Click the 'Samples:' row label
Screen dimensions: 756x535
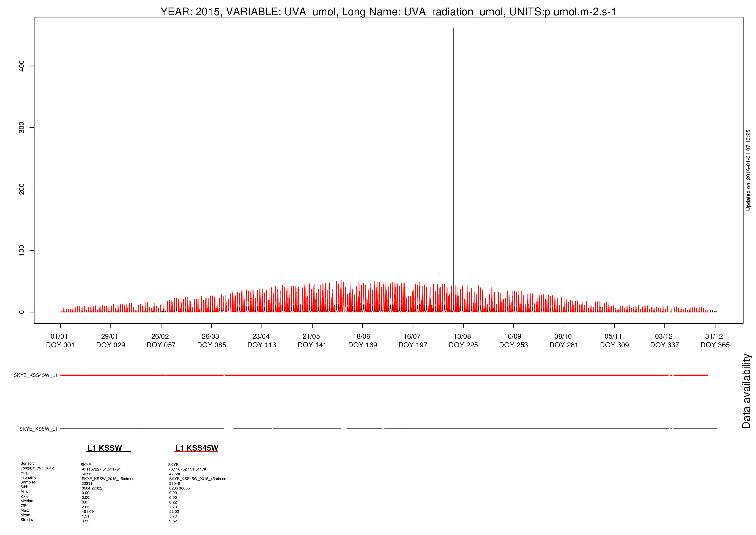point(29,482)
